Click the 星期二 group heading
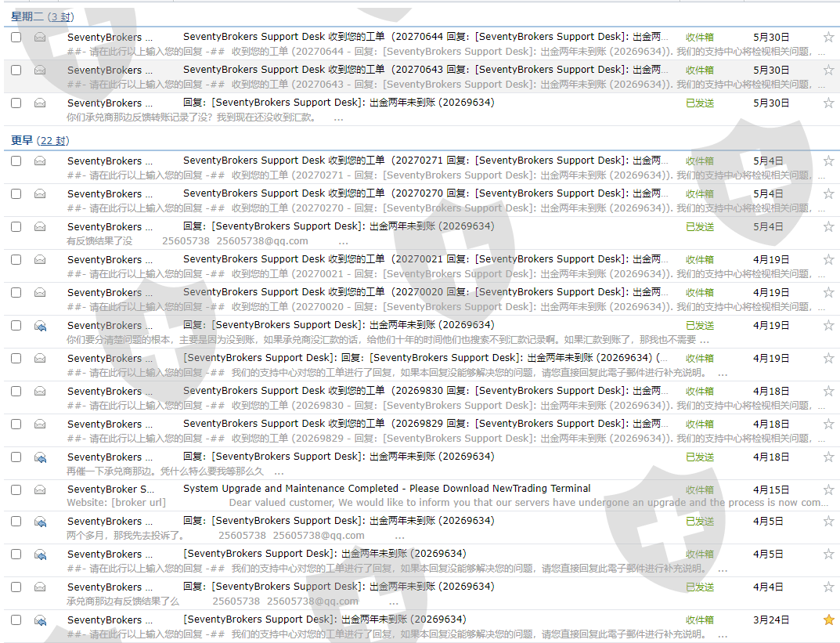Image resolution: width=840 pixels, height=643 pixels. [27, 16]
